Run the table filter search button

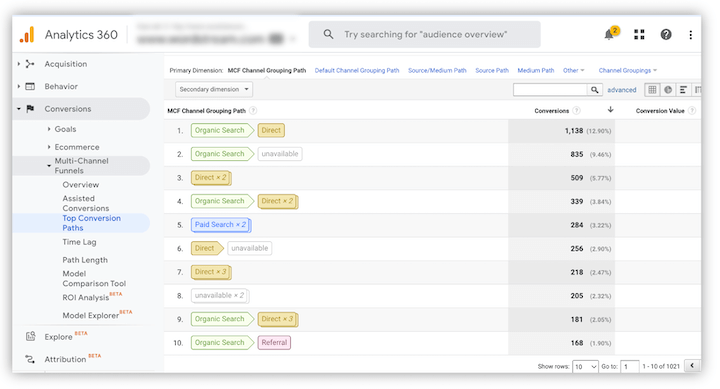595,90
